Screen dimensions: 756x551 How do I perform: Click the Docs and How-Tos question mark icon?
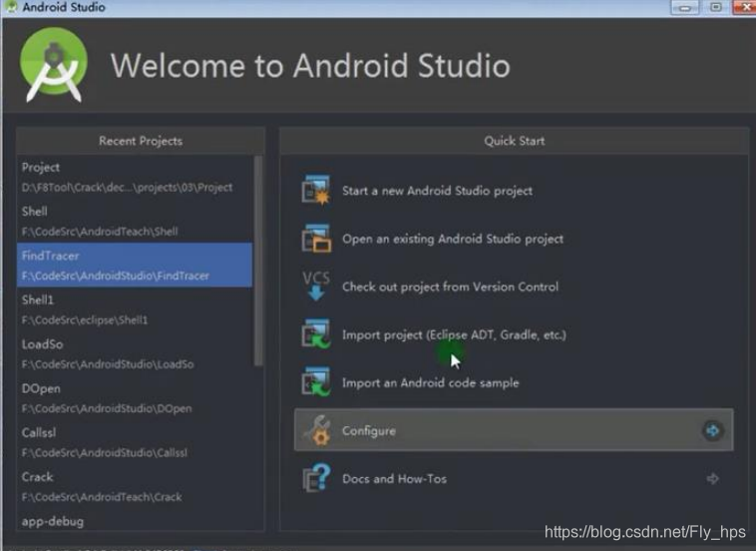point(317,478)
